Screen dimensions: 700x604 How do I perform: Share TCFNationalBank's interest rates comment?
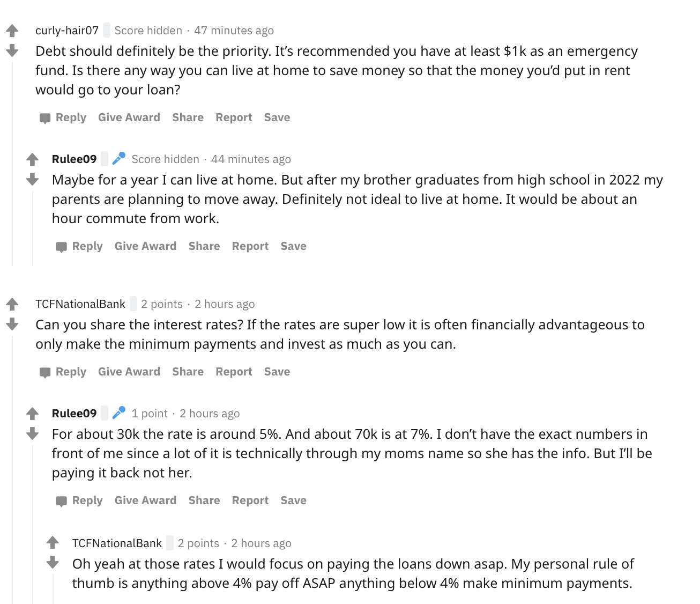click(188, 372)
